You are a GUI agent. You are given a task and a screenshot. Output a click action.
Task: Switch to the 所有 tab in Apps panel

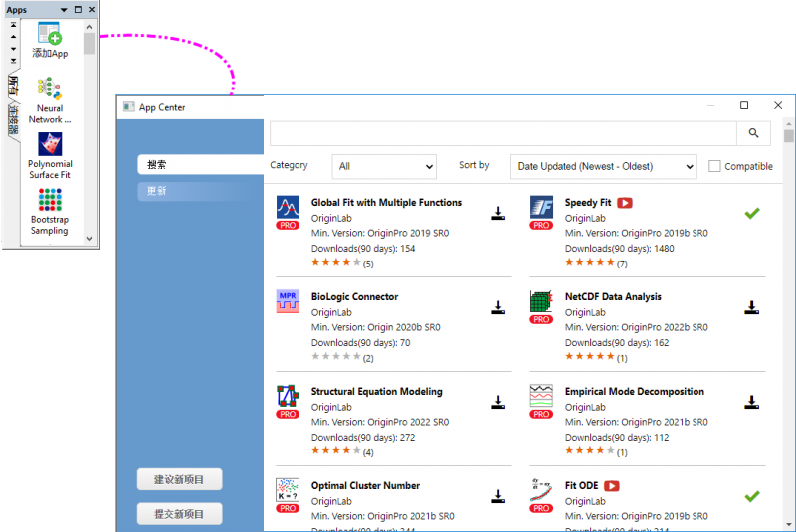[13, 87]
